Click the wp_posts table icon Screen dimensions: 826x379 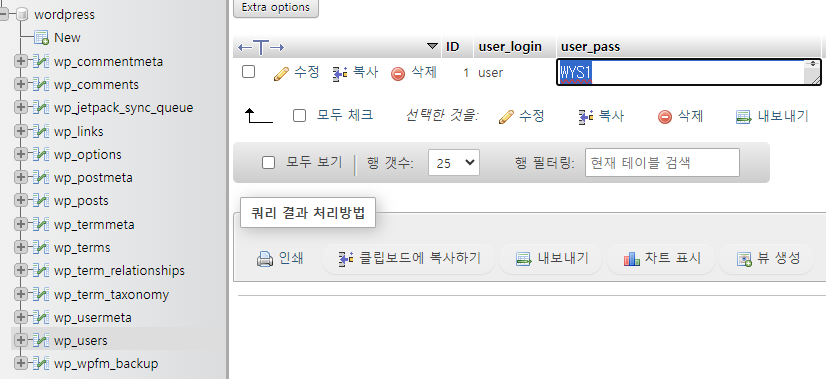(41, 201)
